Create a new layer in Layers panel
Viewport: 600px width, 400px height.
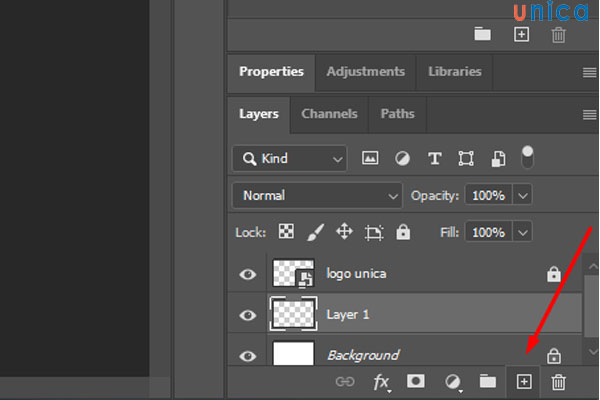pyautogui.click(x=523, y=382)
